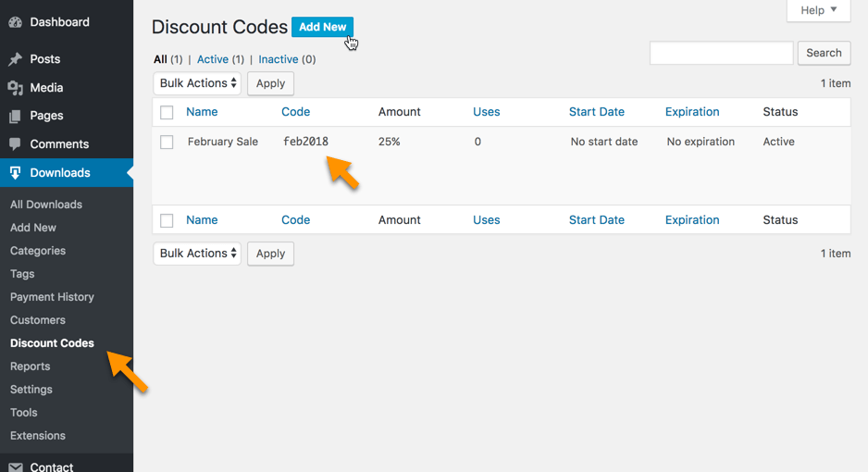Image resolution: width=868 pixels, height=472 pixels.
Task: Check the February Sale row checkbox
Action: click(167, 143)
